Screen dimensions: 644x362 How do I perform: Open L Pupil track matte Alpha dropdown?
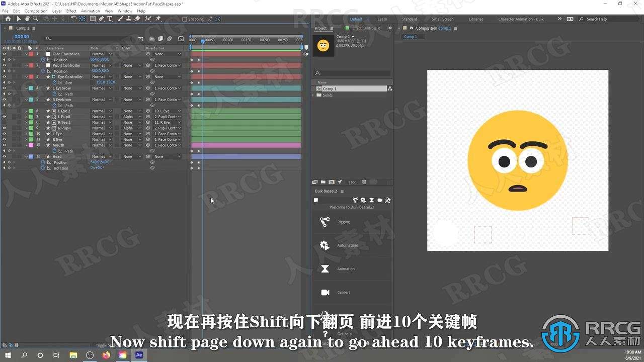(x=131, y=117)
